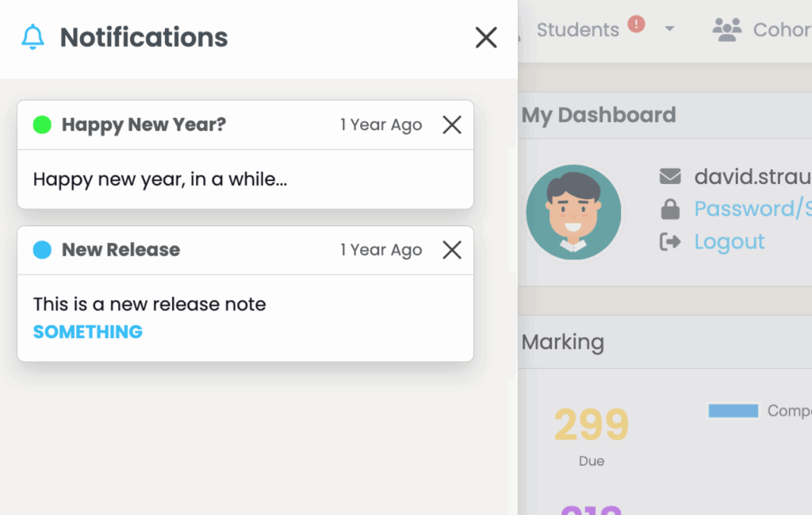Screen dimensions: 812x515
Task: Dismiss the New Release notification
Action: (x=452, y=250)
